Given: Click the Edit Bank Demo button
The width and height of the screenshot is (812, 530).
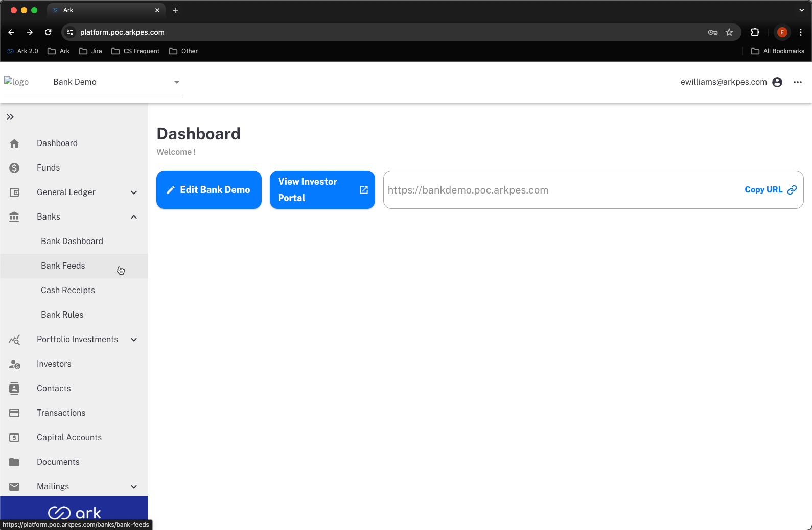Looking at the screenshot, I should (209, 190).
